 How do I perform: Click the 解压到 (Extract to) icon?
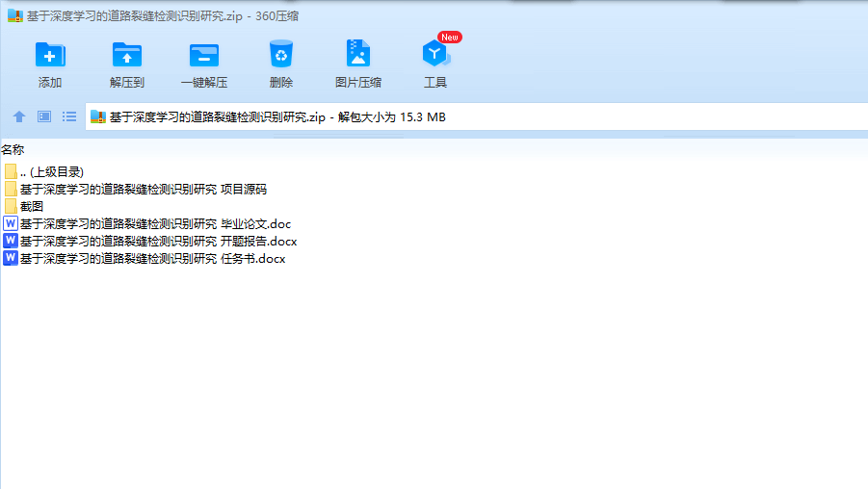pos(127,55)
